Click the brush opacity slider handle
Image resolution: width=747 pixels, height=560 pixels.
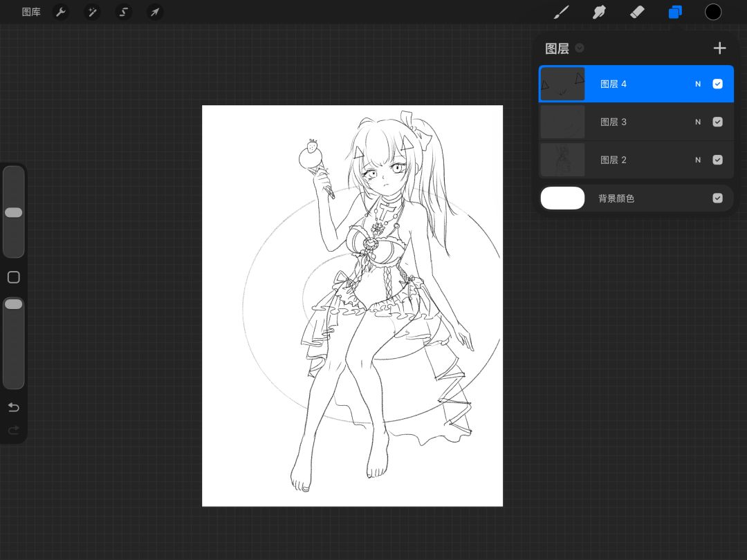tap(13, 304)
